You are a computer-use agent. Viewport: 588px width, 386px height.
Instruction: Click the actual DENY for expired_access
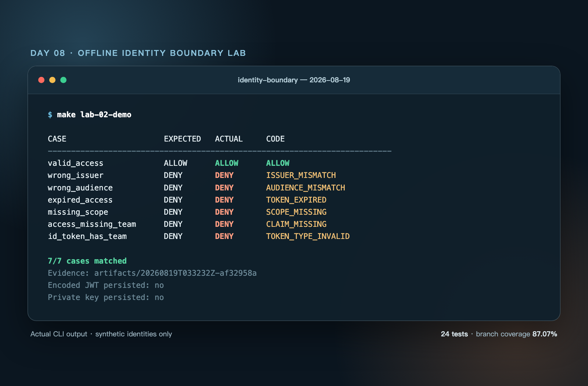coord(224,200)
